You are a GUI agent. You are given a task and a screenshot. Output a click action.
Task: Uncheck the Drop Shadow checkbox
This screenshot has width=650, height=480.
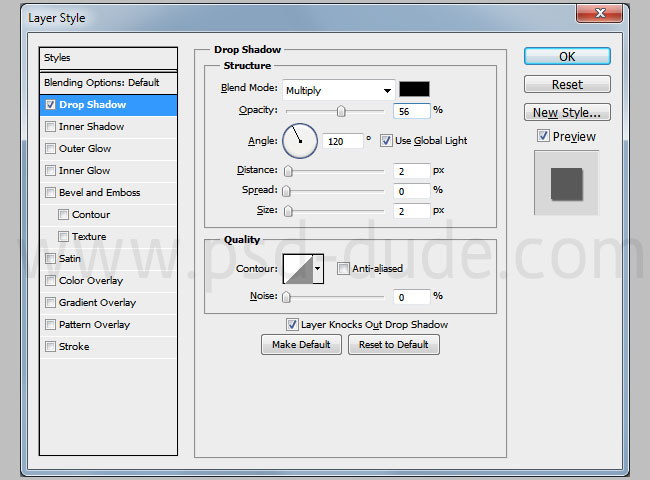50,104
